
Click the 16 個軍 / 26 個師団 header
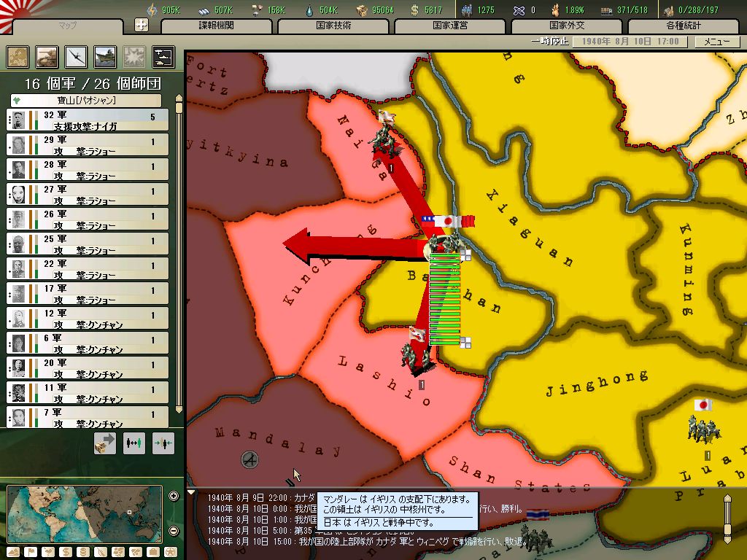[93, 84]
